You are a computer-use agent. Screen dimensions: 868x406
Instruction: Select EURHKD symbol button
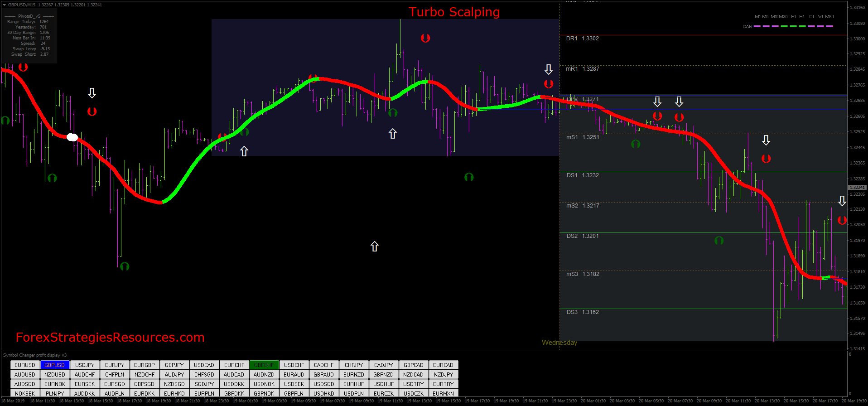click(174, 393)
